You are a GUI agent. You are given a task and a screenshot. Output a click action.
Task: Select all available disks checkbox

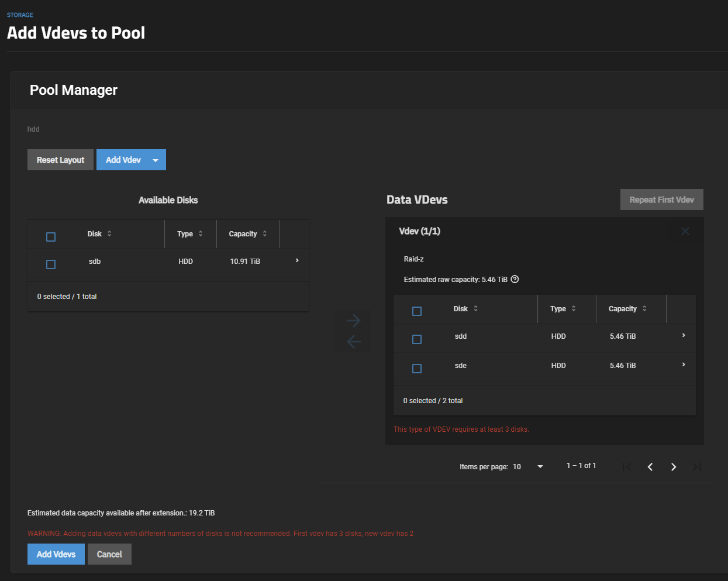coord(51,237)
